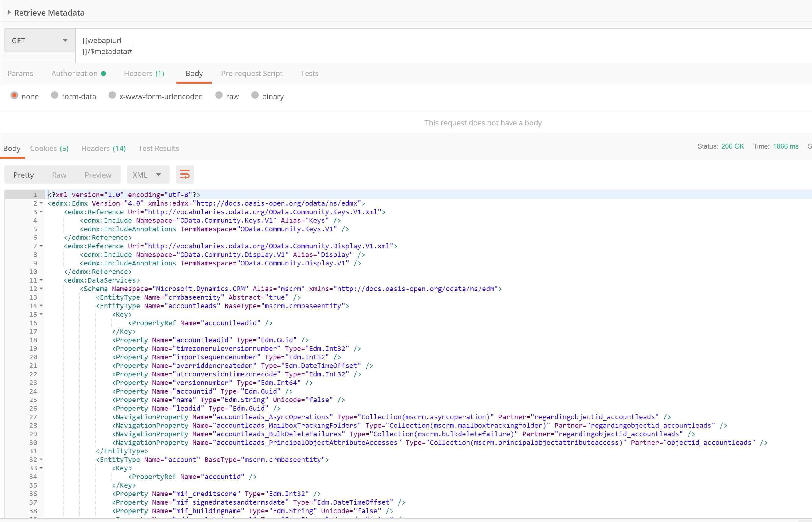Image resolution: width=812 pixels, height=522 pixels.
Task: Open the GET method dropdown
Action: pyautogui.click(x=39, y=41)
